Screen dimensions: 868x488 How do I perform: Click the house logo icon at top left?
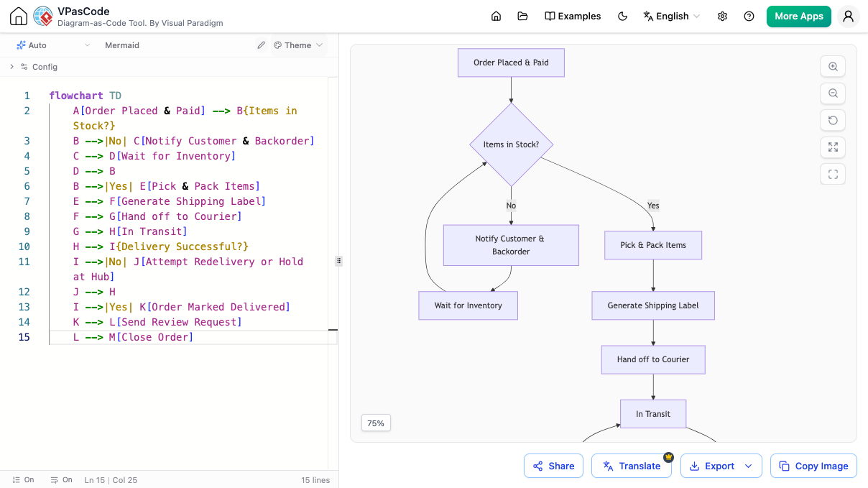[19, 17]
